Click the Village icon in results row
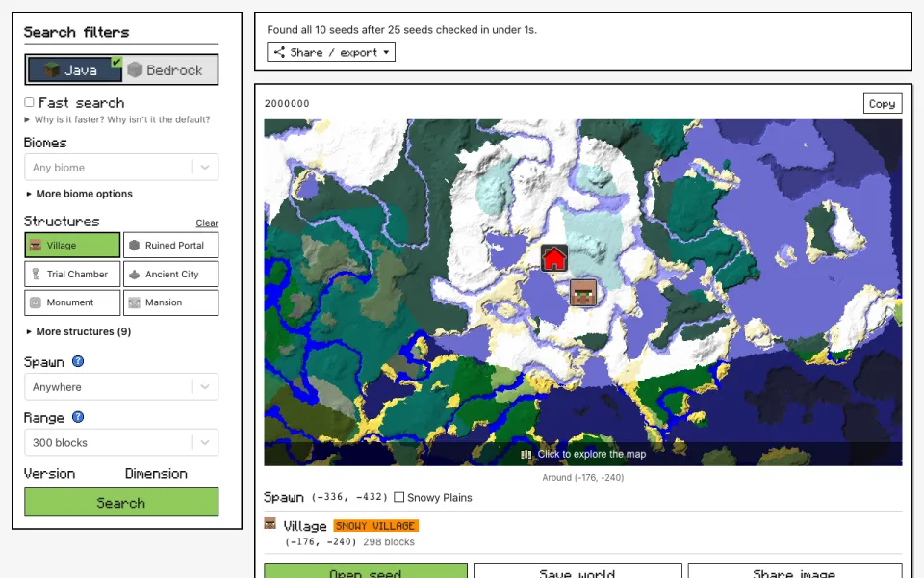 269,524
